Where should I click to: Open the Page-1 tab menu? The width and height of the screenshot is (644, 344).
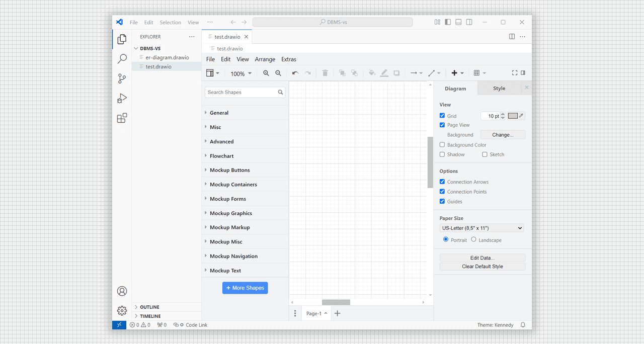[x=317, y=313]
